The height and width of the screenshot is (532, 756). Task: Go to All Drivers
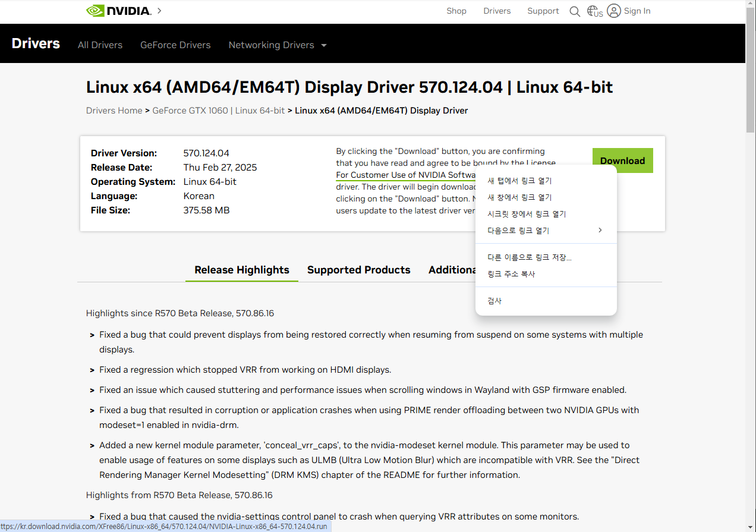point(100,45)
